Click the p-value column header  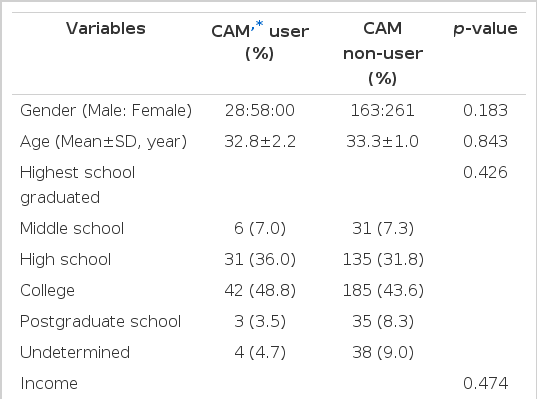click(485, 29)
